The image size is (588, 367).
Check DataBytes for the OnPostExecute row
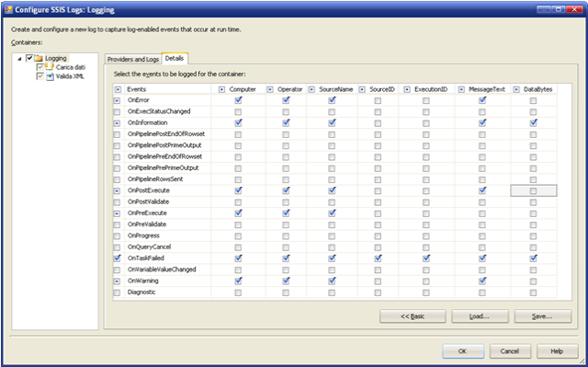point(533,191)
